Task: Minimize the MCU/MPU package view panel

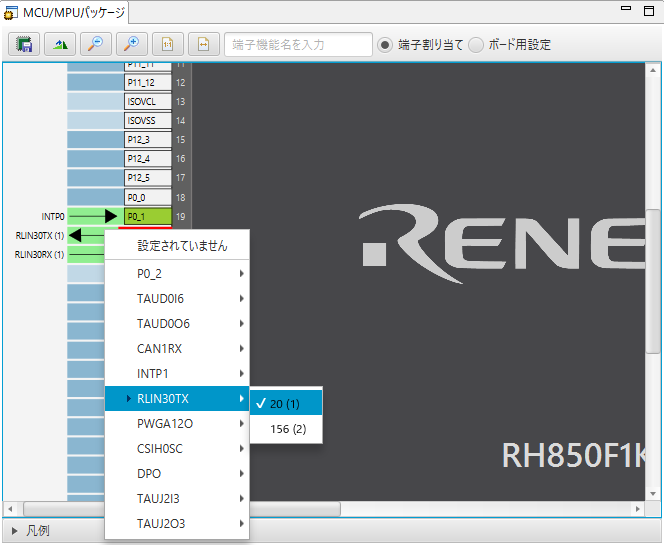Action: coord(626,8)
